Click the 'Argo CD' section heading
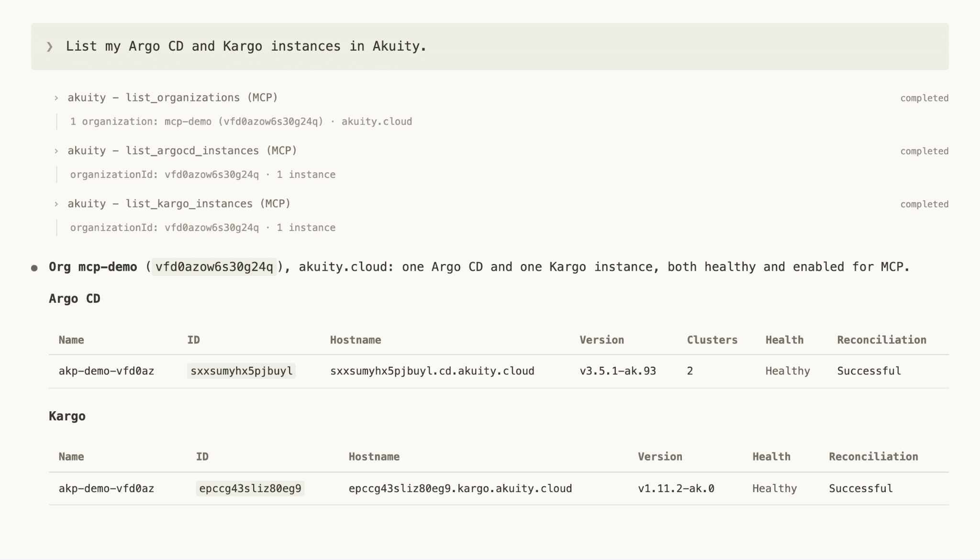Image resolution: width=980 pixels, height=560 pixels. point(75,299)
